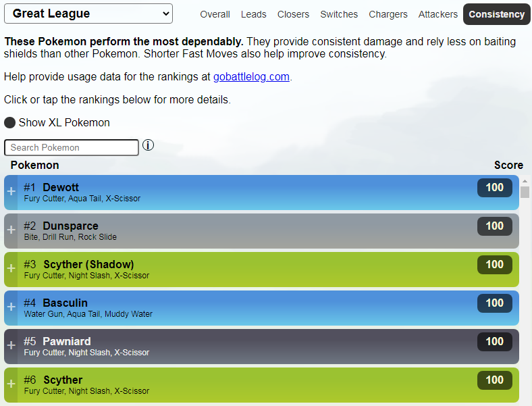The height and width of the screenshot is (406, 532).
Task: Open the Great League dropdown
Action: coord(88,14)
